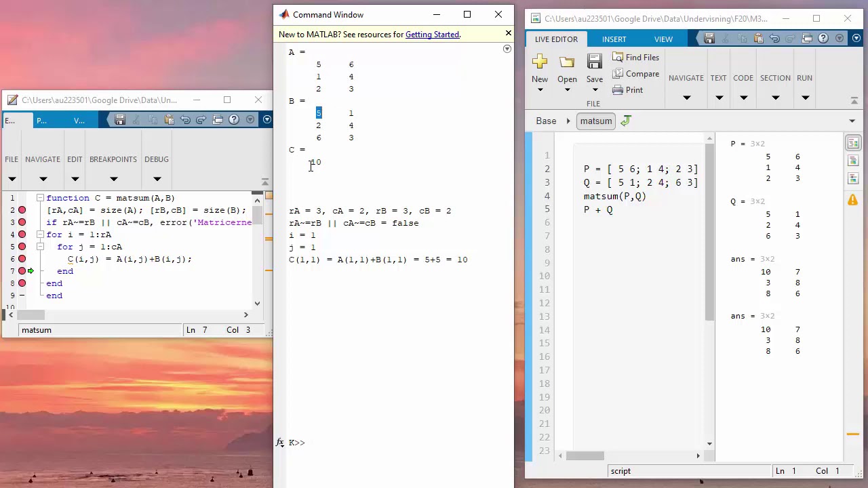This screenshot has width=868, height=488.
Task: Toggle the breakpoint on line 6 of matsum
Action: [22, 259]
